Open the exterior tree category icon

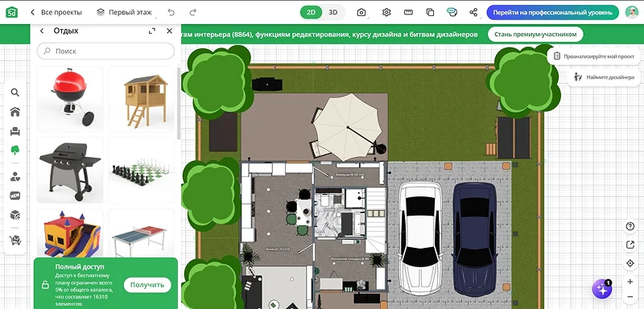(15, 150)
